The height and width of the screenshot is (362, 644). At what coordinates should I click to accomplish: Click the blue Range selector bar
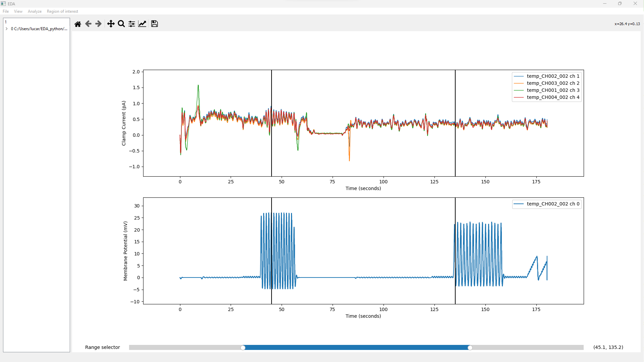pos(356,348)
